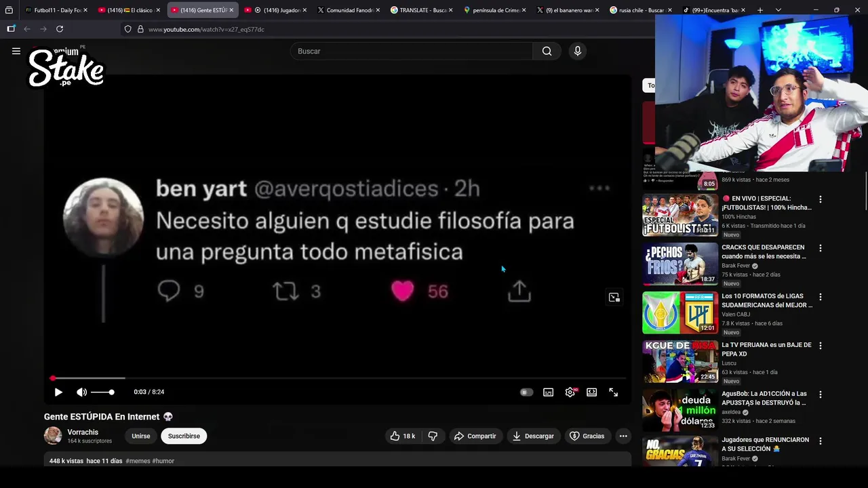This screenshot has height=488, width=868.
Task: Mute the video volume speaker icon
Action: pos(81,392)
